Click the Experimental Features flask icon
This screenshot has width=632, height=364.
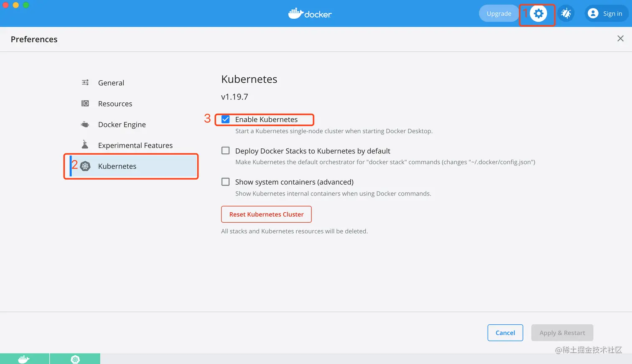click(x=85, y=145)
